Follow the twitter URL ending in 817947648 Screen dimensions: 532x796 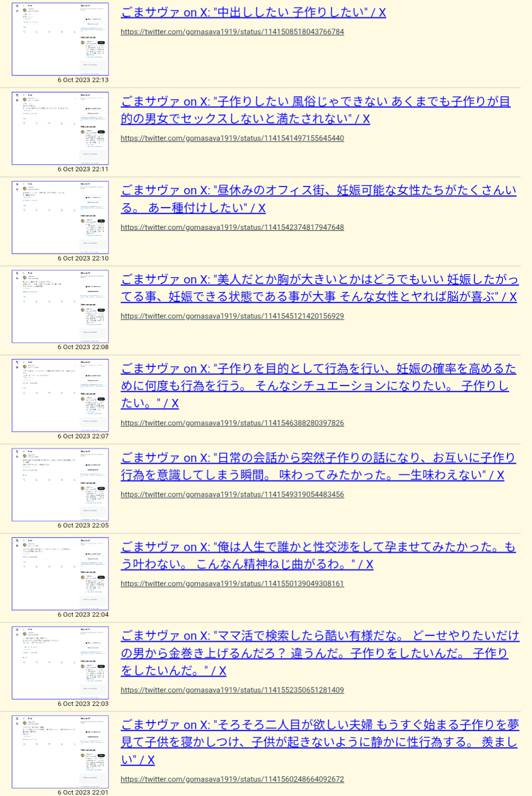[x=232, y=227]
